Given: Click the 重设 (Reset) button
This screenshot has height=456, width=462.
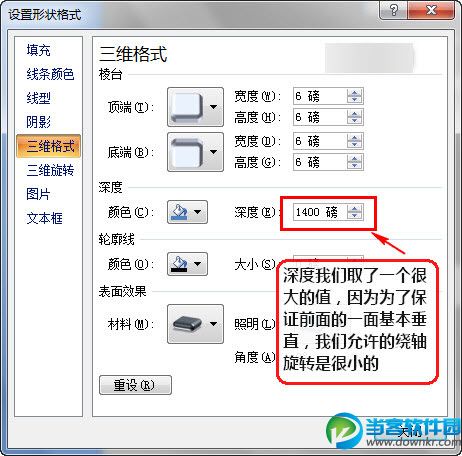Looking at the screenshot, I should [x=135, y=385].
